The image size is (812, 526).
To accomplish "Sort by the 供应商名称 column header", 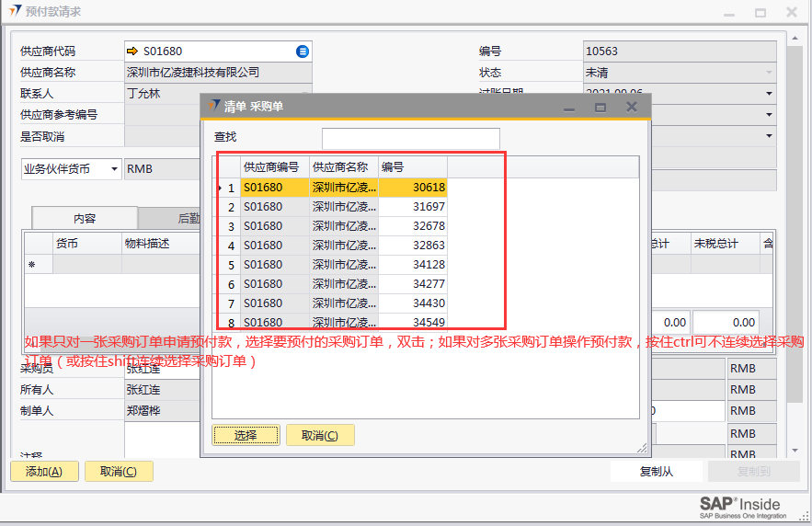I will (x=340, y=167).
